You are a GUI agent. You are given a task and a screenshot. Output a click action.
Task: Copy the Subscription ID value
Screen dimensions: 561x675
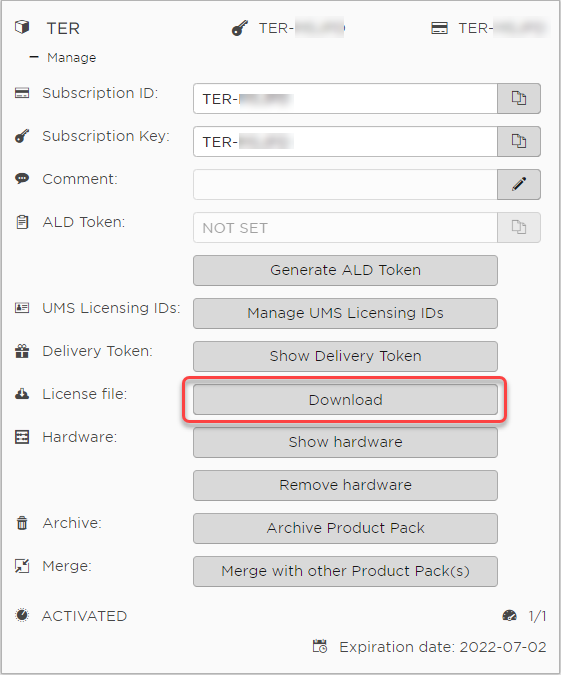(x=519, y=99)
